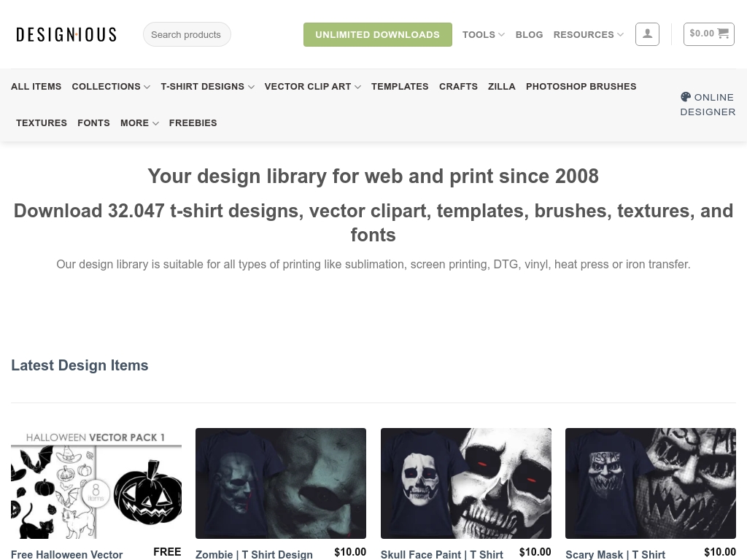Open the Zilla category
This screenshot has height=560, width=747.
502,87
